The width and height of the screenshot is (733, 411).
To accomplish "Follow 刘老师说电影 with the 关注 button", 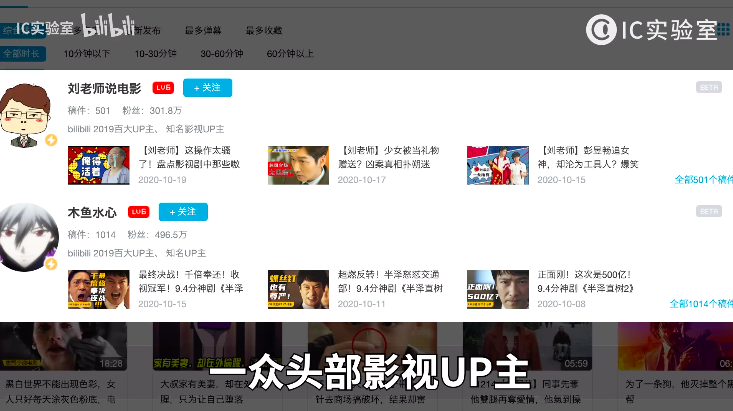I will click(207, 88).
